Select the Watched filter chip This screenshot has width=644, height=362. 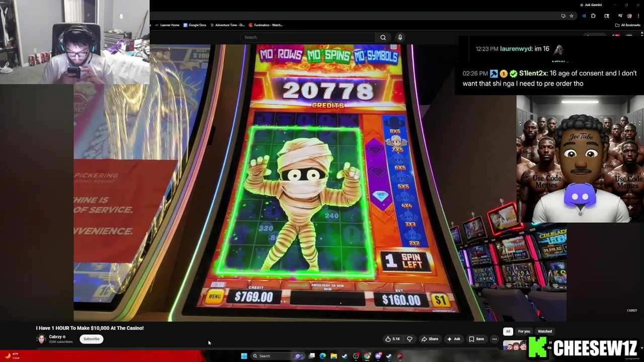pos(545,331)
